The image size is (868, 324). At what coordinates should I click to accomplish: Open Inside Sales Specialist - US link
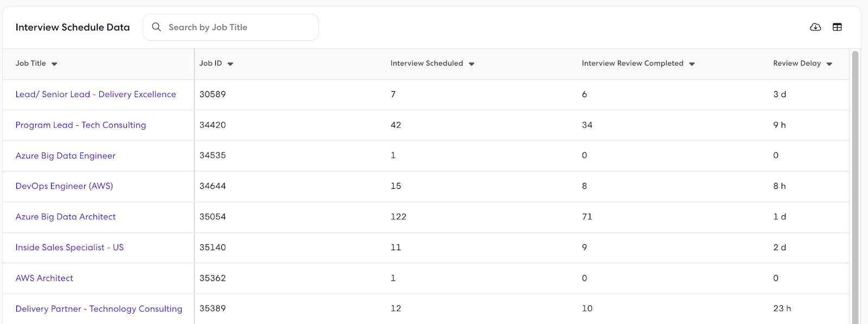pyautogui.click(x=69, y=247)
